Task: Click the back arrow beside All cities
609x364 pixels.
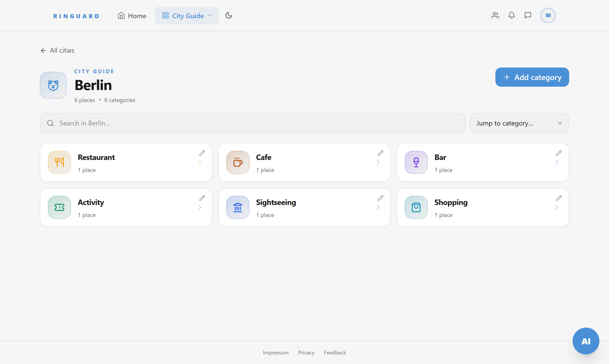Action: pyautogui.click(x=43, y=51)
